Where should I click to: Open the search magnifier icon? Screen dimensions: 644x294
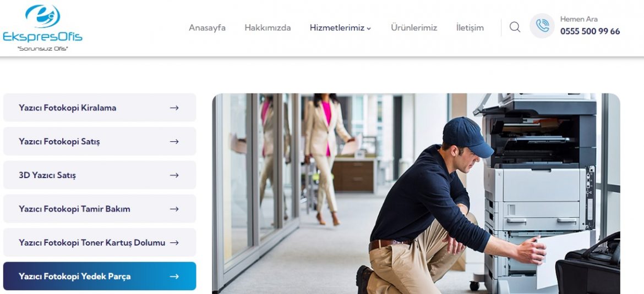tap(515, 27)
